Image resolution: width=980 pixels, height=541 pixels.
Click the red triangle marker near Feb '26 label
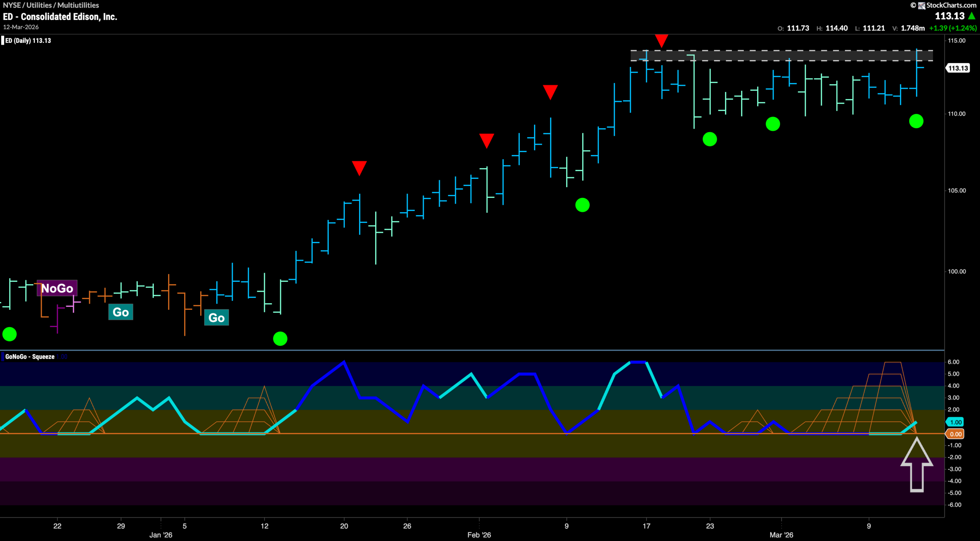pyautogui.click(x=487, y=141)
